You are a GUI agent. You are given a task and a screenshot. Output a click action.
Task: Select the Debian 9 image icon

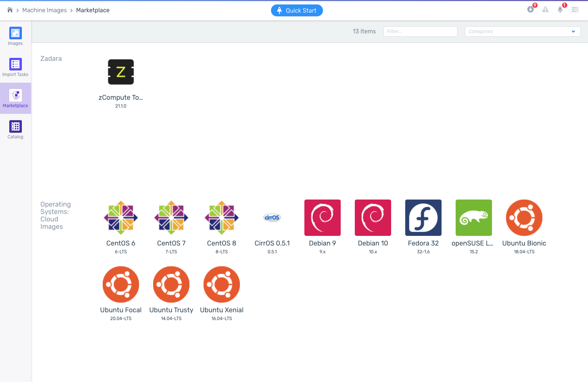click(x=323, y=218)
